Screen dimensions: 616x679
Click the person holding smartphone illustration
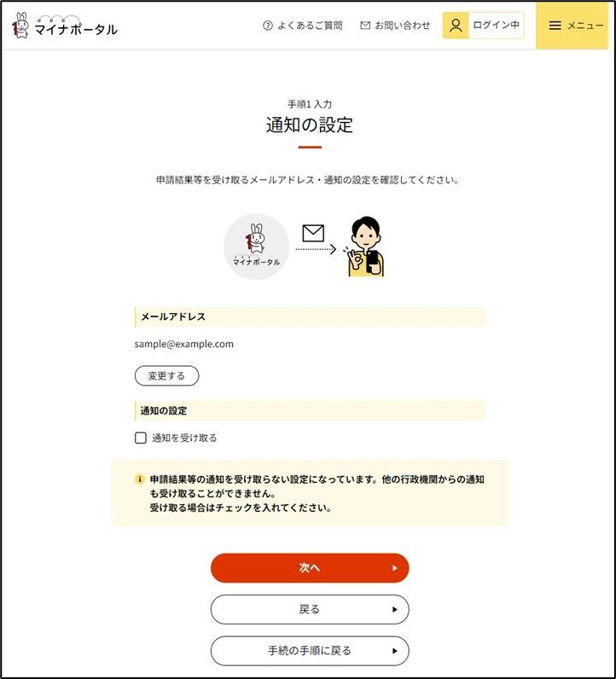(x=363, y=247)
